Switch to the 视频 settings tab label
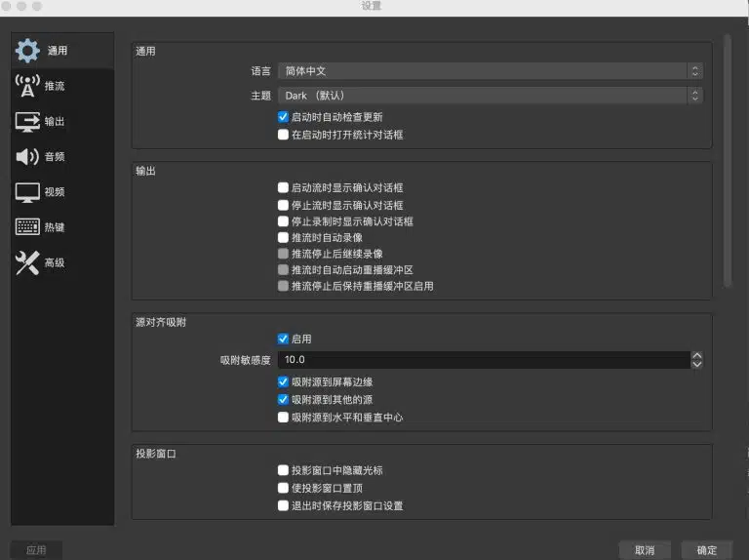Viewport: 749px width, 560px height. [x=55, y=192]
